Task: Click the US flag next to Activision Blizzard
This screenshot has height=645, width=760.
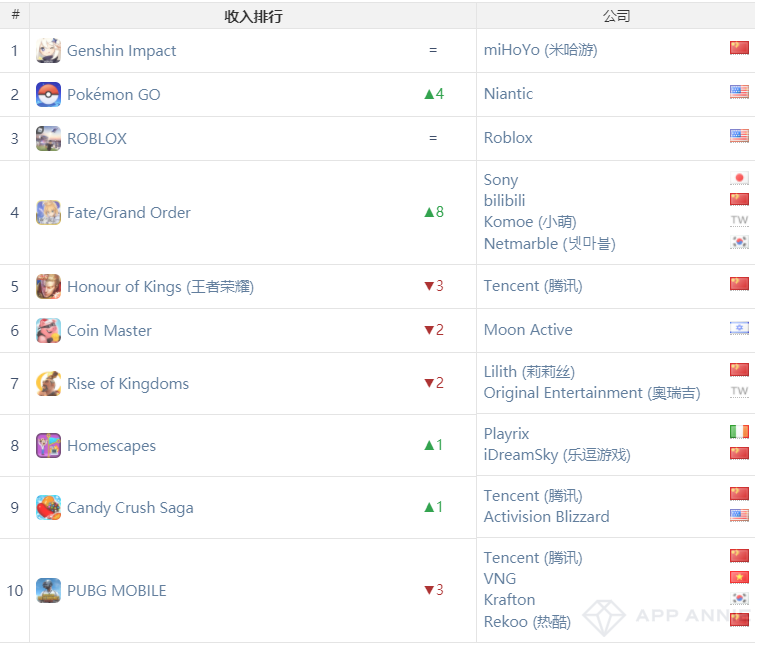Action: pos(739,515)
